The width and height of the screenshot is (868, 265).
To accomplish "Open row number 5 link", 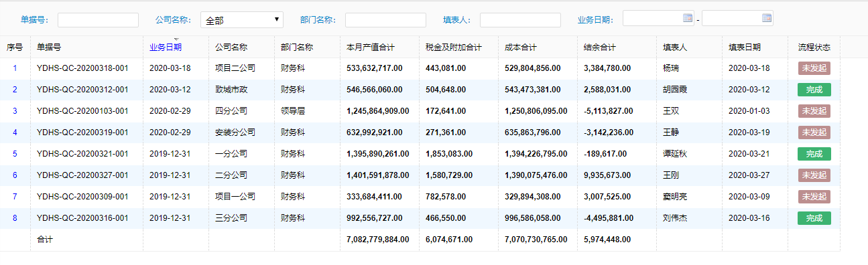I will click(x=15, y=154).
